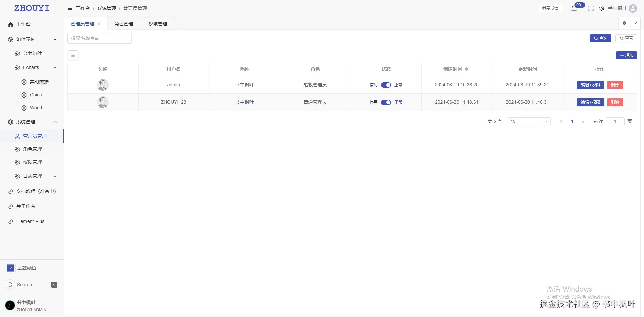Click the ZHOUYI-ADMIN profile avatar at sidebar bottom
This screenshot has height=317, width=644.
[10, 305]
